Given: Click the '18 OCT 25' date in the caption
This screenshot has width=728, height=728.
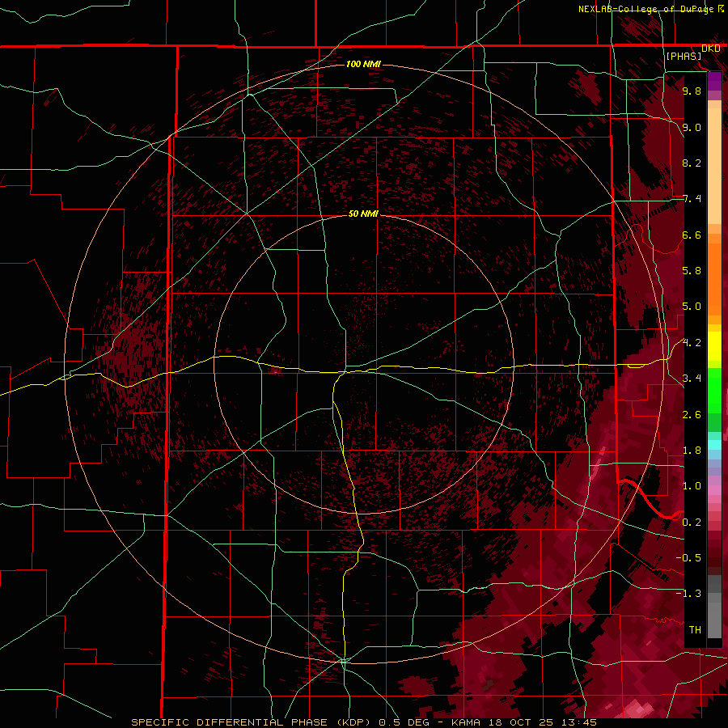Looking at the screenshot, I should (x=522, y=722).
